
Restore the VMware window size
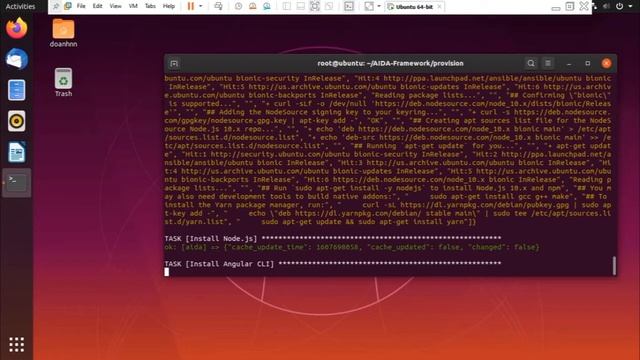(570, 6)
